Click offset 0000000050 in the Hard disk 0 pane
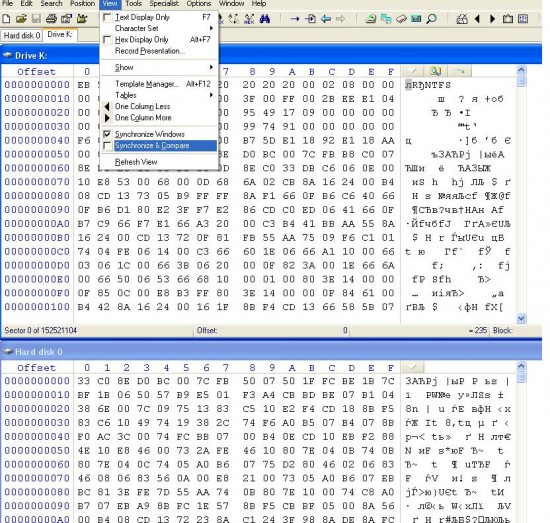The image size is (550, 523). click(37, 450)
